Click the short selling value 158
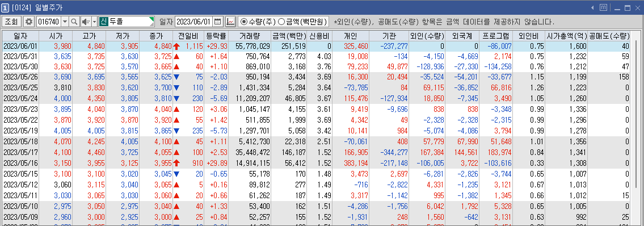644x226 pixels. [624, 77]
